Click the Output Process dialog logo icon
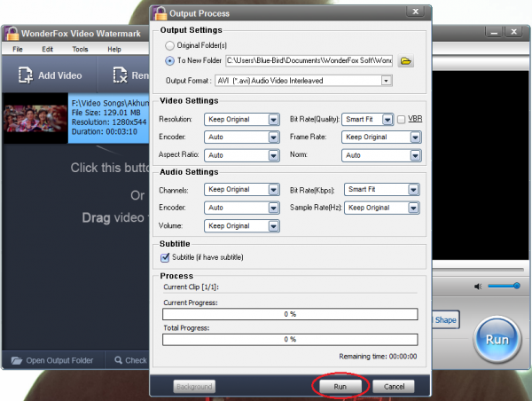Image resolution: width=532 pixels, height=401 pixels. (x=160, y=13)
